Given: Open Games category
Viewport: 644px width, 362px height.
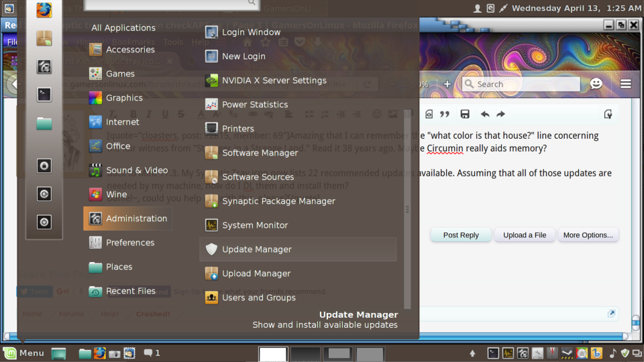Looking at the screenshot, I should click(127, 74).
